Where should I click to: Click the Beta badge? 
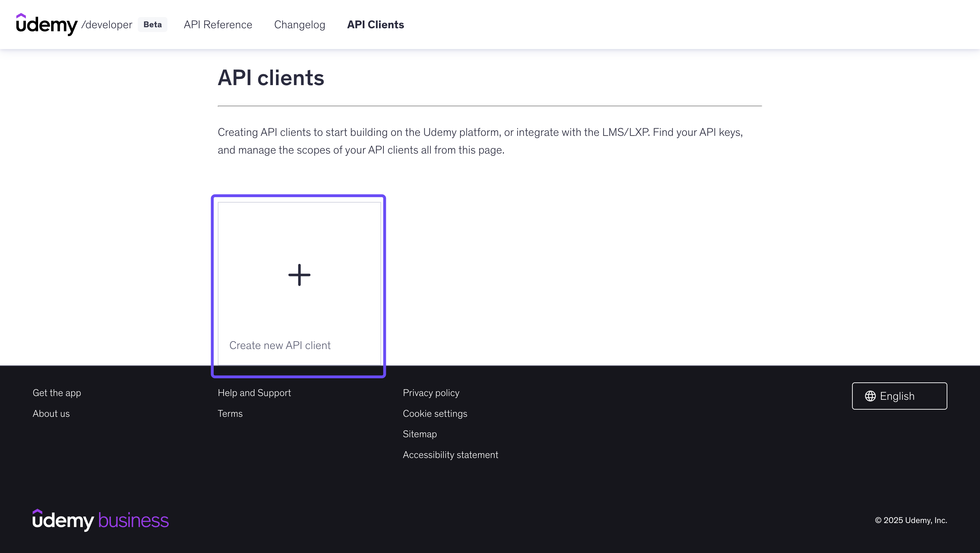(x=152, y=25)
